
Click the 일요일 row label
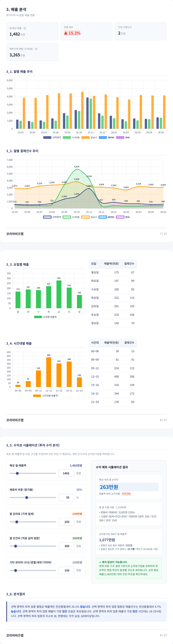pyautogui.click(x=95, y=323)
